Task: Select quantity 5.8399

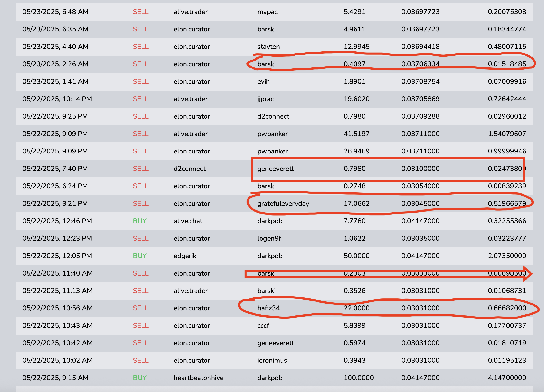Action: (354, 326)
